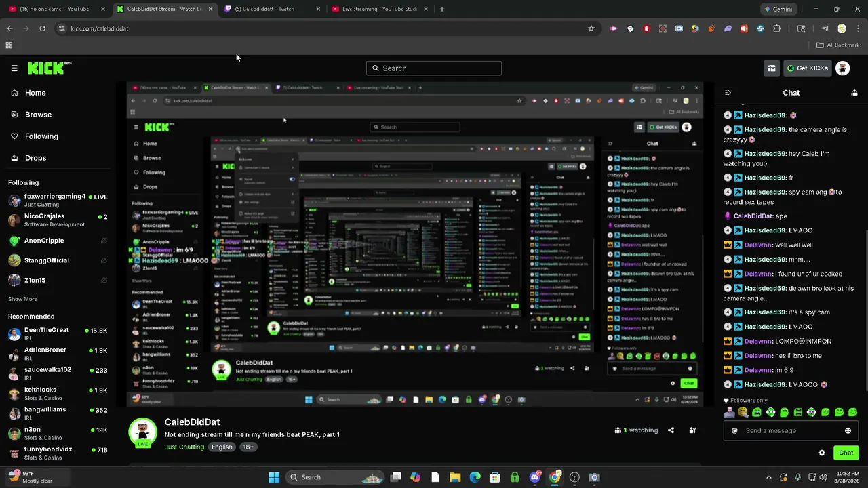Open AdrienBroner recommended stream
The height and width of the screenshot is (488, 868).
click(x=58, y=353)
